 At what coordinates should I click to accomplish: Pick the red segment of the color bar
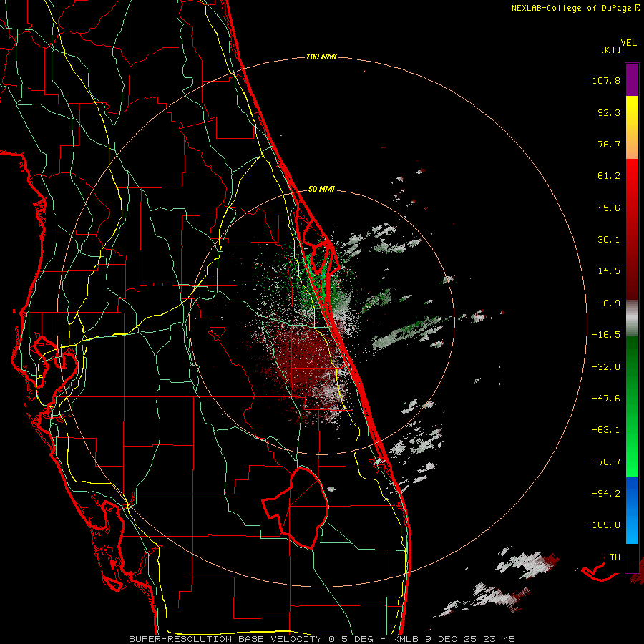632,229
